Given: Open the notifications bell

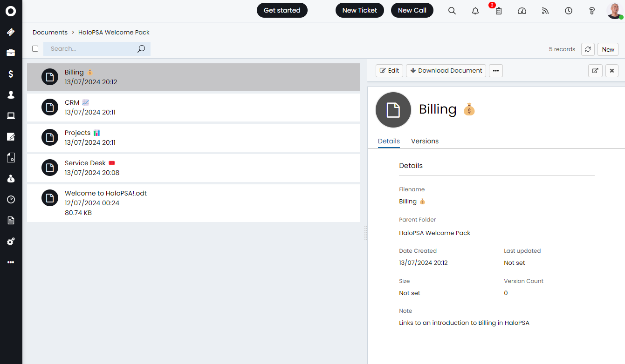Looking at the screenshot, I should click(475, 11).
